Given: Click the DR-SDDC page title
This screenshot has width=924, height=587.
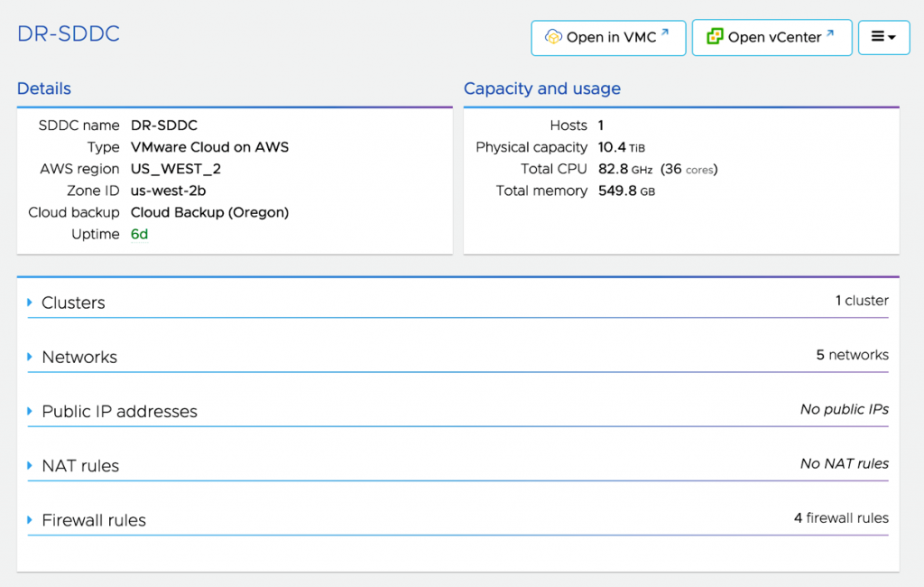Looking at the screenshot, I should [x=69, y=34].
